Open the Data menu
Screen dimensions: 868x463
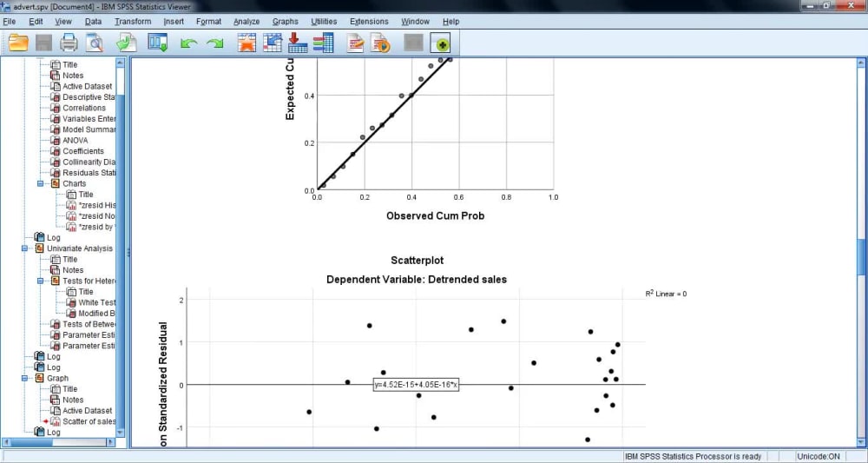click(x=93, y=22)
